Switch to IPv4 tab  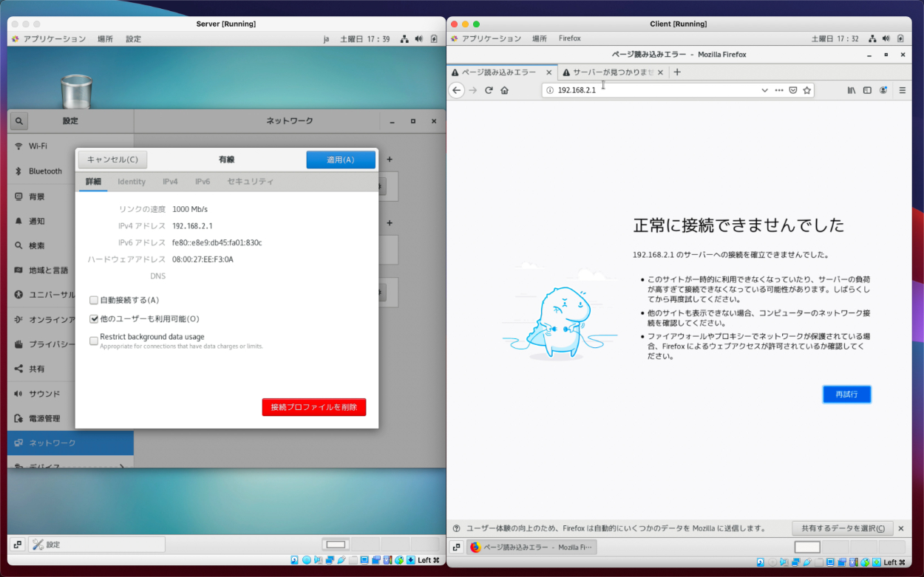click(170, 182)
